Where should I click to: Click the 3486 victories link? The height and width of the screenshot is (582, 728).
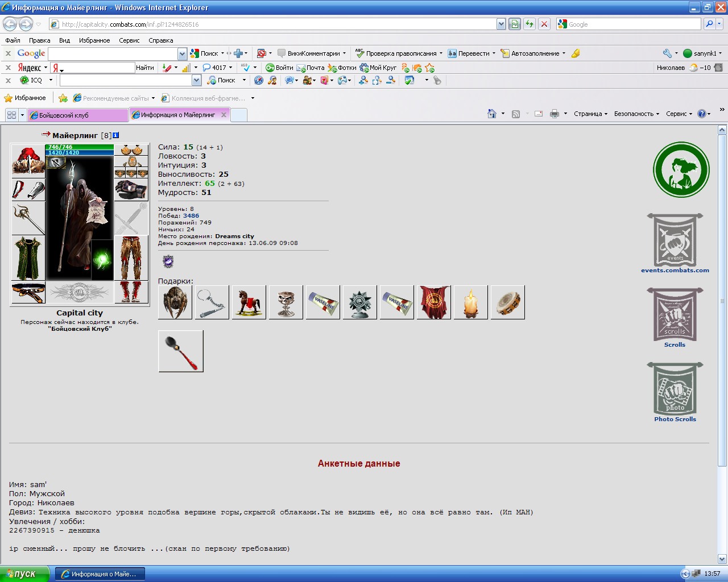191,216
